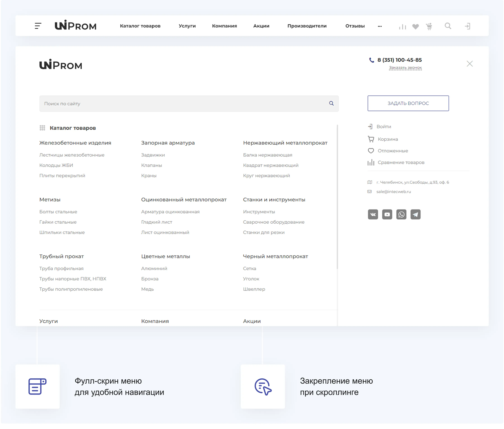This screenshot has width=504, height=429.
Task: Open the hamburger menu icon in header
Action: (38, 26)
